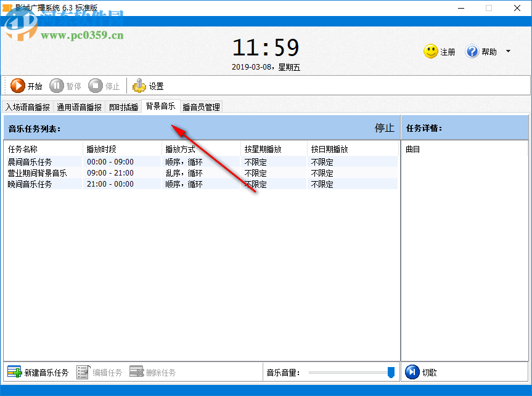Screen dimensions: 532x396
Task: Expand the 帮助 (Help) dropdown arrow
Action: click(508, 52)
